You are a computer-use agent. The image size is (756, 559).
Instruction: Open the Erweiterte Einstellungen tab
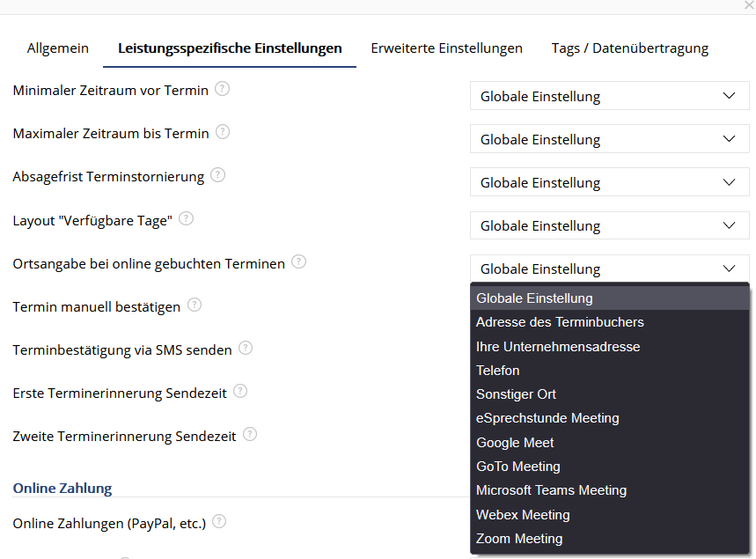[x=446, y=48]
